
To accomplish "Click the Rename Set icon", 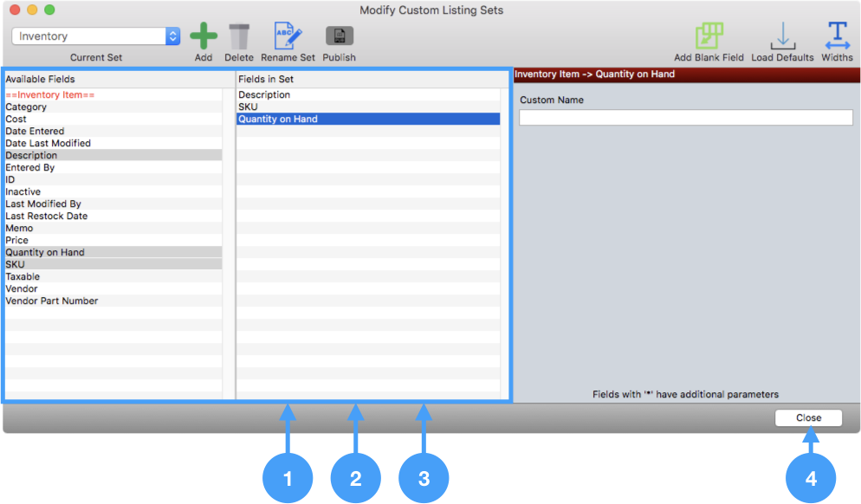I will click(x=288, y=36).
